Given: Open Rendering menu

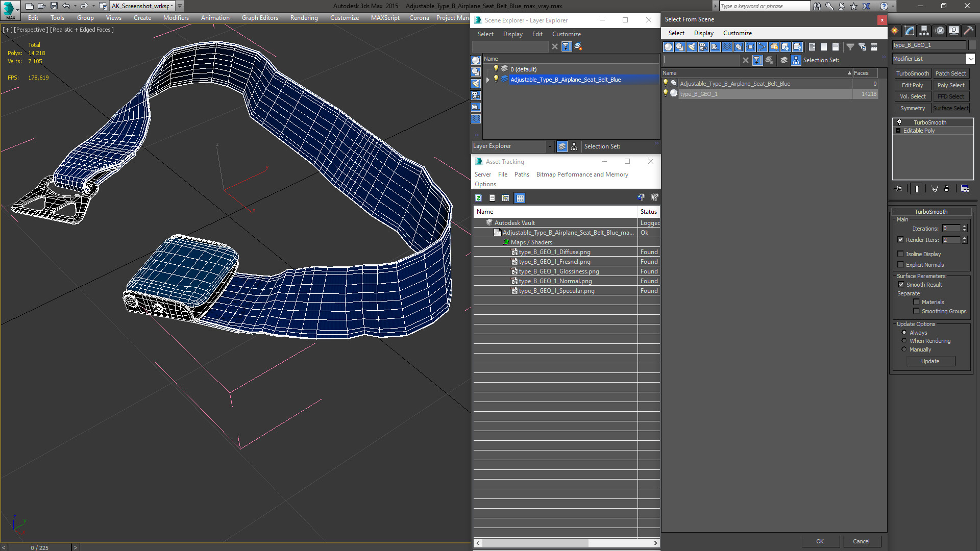Looking at the screenshot, I should [304, 18].
